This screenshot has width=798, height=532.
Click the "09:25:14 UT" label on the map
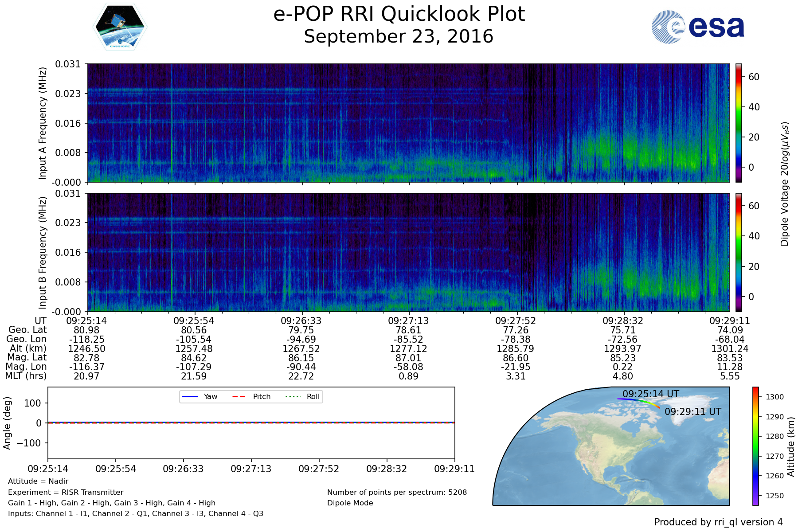click(x=650, y=394)
